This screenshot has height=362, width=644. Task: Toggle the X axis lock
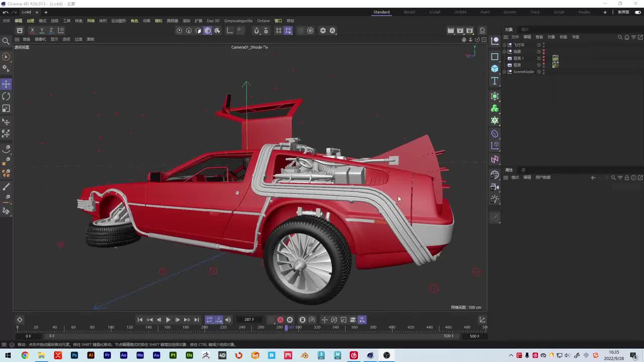click(32, 31)
